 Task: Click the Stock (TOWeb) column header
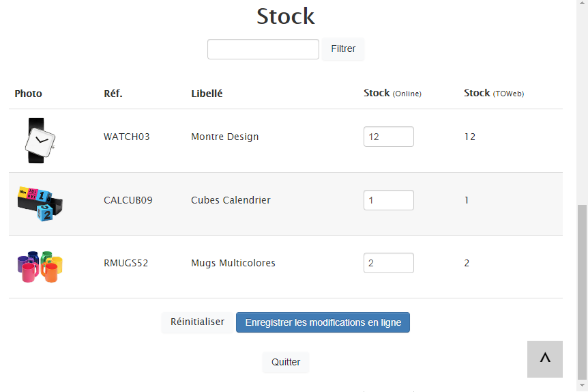coord(494,93)
